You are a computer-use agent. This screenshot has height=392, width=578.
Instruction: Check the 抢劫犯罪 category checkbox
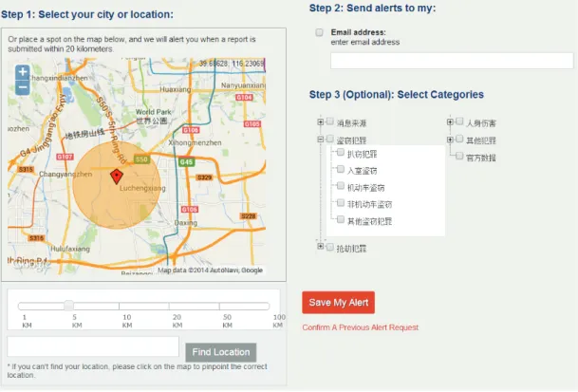point(330,247)
